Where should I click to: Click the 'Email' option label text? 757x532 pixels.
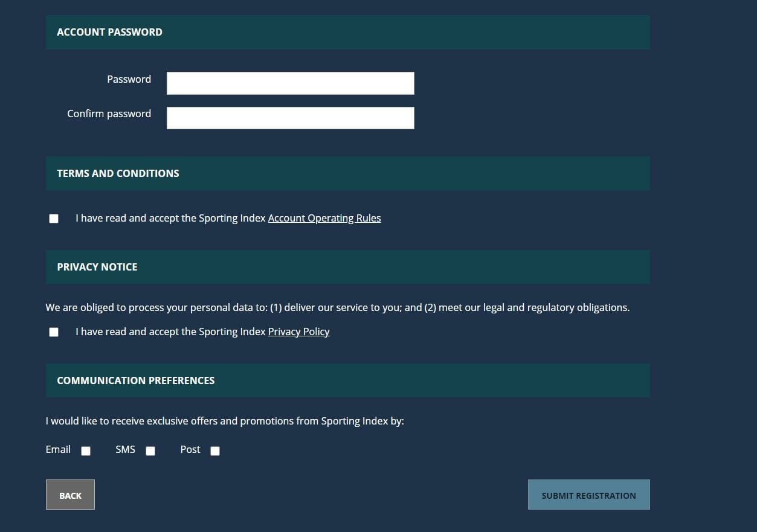pos(58,449)
